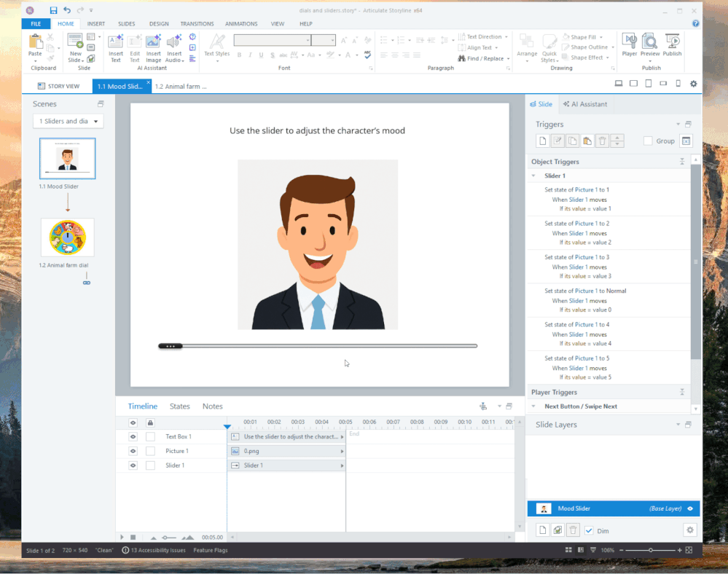The height and width of the screenshot is (574, 728).
Task: Open the Notes tab
Action: point(213,406)
